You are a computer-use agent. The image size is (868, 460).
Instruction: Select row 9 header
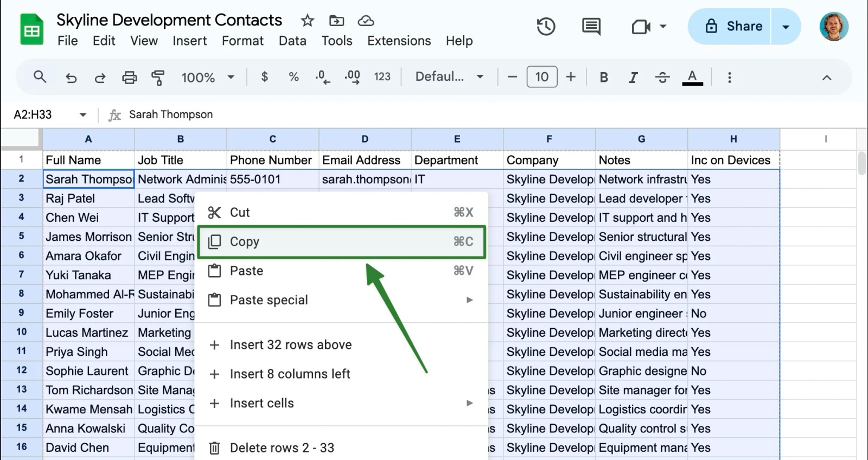(21, 313)
